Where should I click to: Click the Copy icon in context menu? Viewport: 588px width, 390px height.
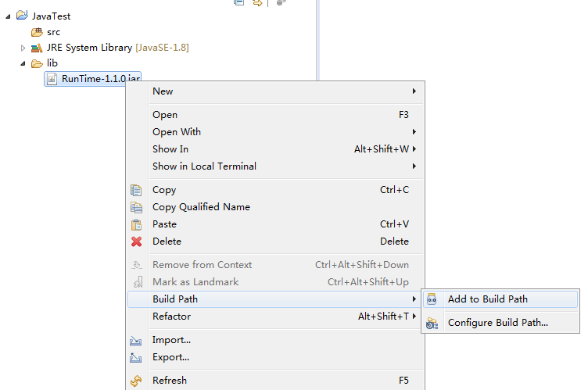click(136, 190)
